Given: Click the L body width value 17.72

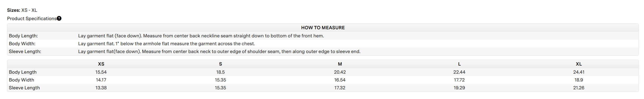Looking at the screenshot, I should coord(459,80).
